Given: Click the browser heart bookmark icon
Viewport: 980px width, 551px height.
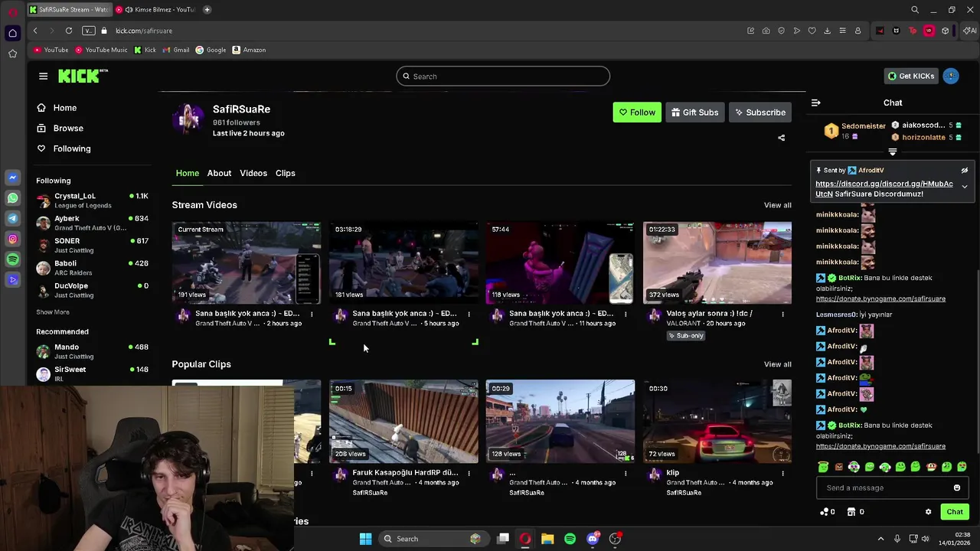Looking at the screenshot, I should click(812, 31).
